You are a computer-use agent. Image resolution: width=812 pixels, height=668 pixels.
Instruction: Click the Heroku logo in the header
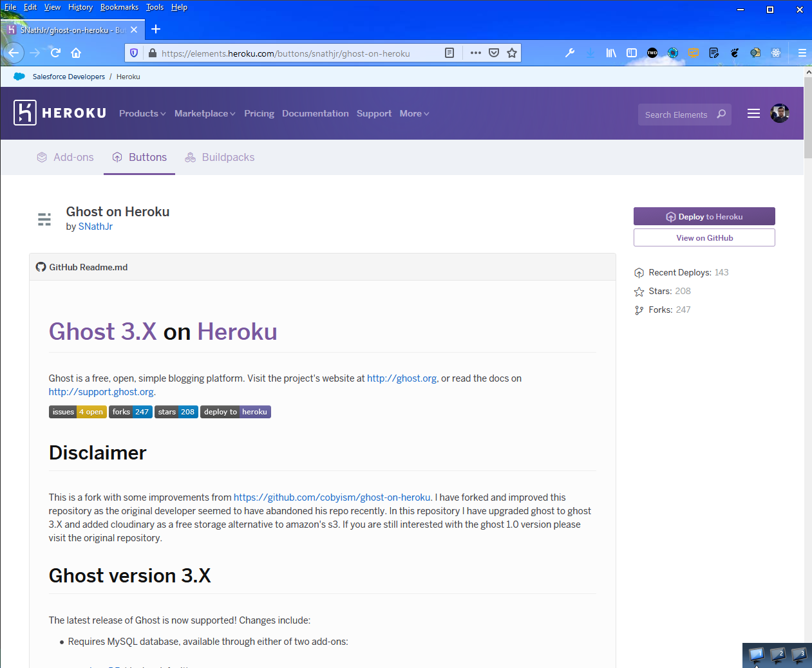click(x=60, y=113)
